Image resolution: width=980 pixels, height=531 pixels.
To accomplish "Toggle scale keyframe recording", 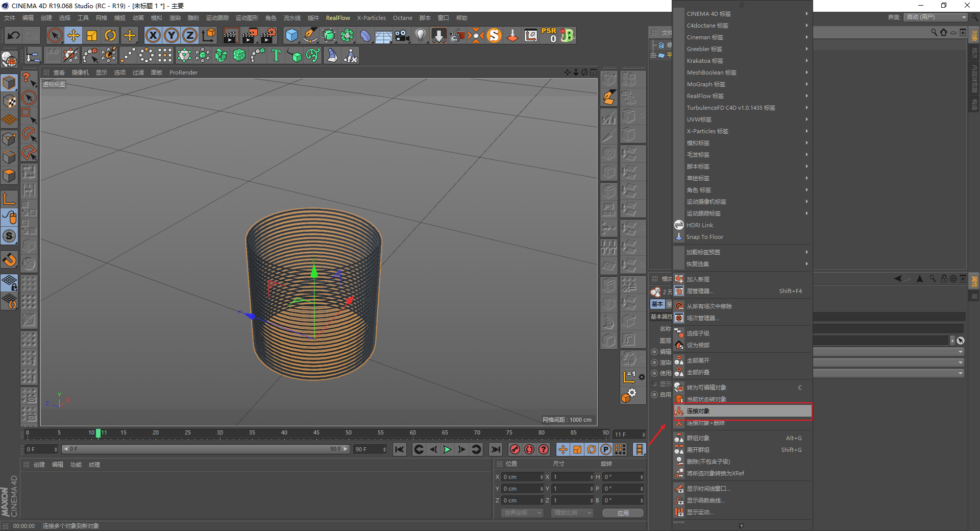I will [x=577, y=449].
